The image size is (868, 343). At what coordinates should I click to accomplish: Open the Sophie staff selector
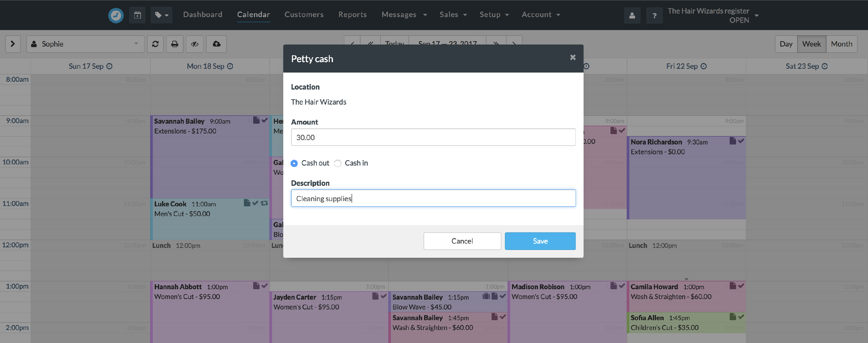pos(85,44)
